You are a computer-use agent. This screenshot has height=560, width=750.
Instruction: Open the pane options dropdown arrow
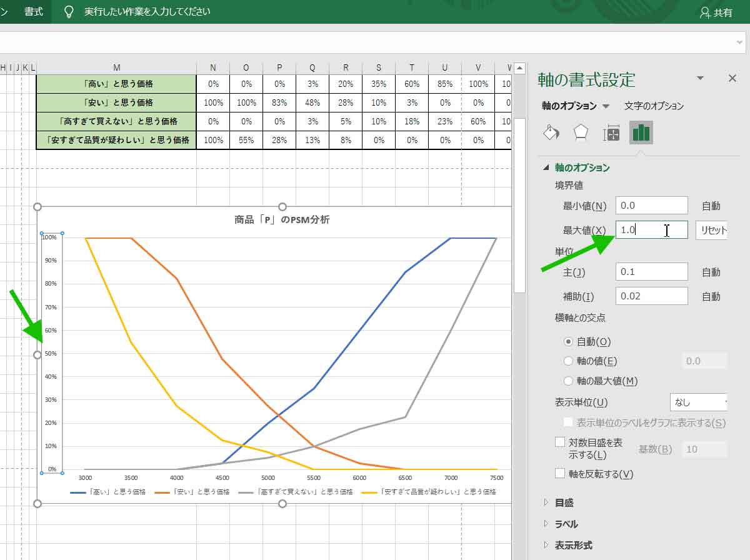coord(700,78)
